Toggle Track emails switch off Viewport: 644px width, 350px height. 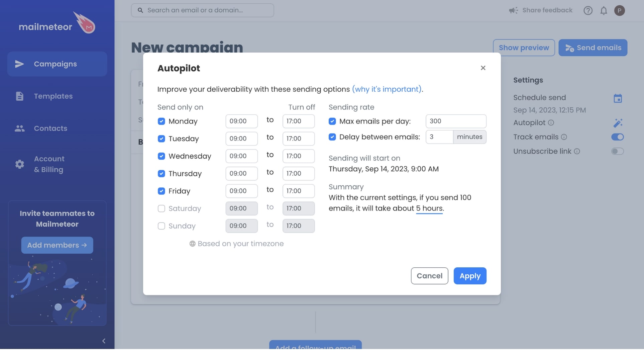617,137
